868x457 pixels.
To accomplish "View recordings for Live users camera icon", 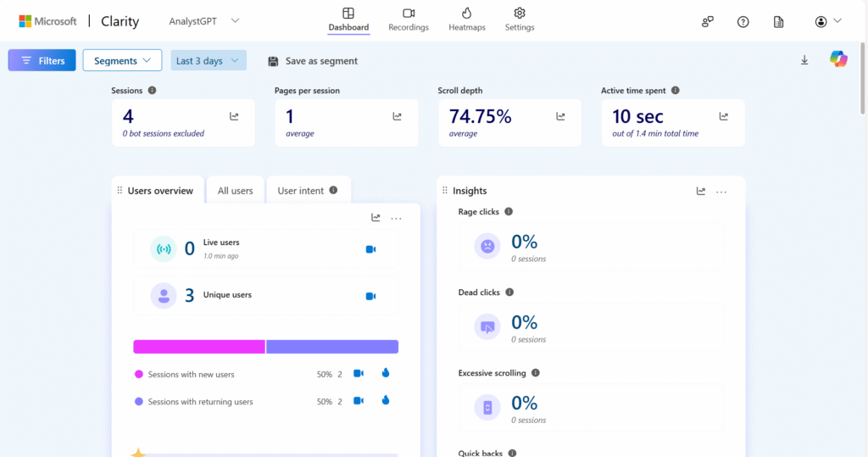I will point(370,249).
